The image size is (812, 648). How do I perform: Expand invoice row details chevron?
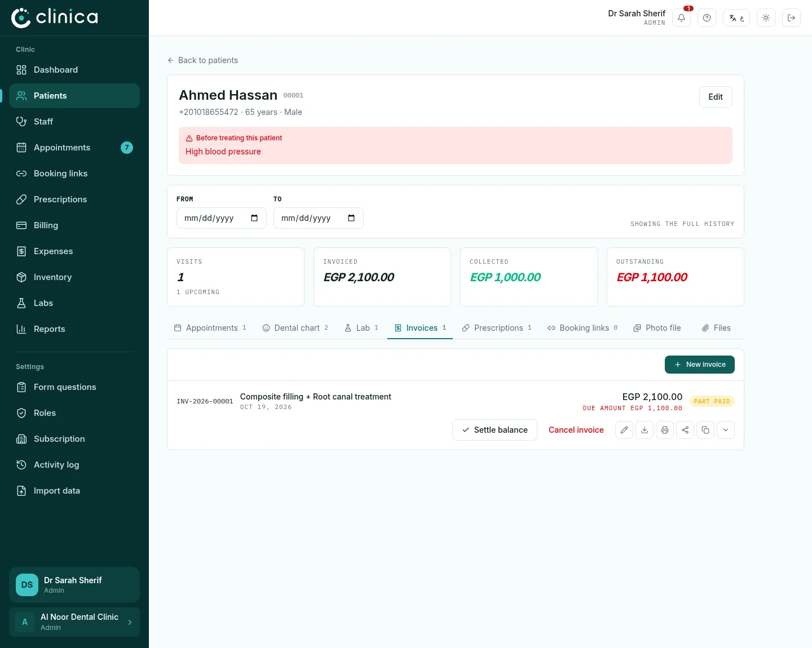click(x=726, y=430)
